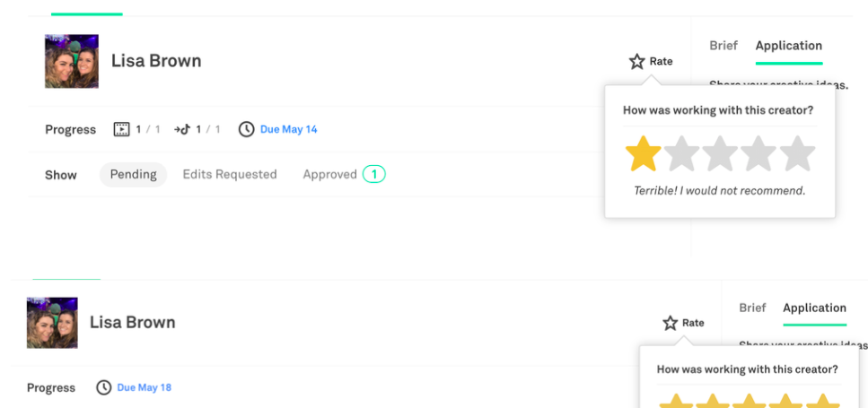Switch to the Brief tab in upper panel

coord(723,46)
